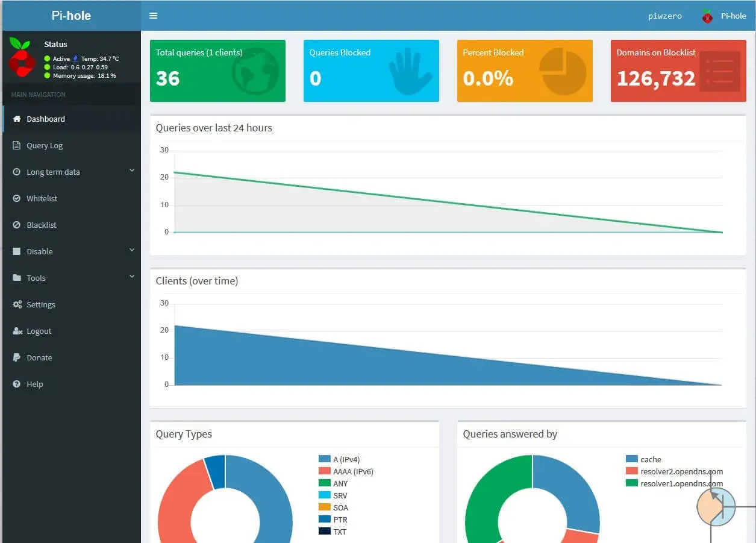Screen dimensions: 756x543
Task: Expand the Tools submenu chevron
Action: [x=132, y=277]
